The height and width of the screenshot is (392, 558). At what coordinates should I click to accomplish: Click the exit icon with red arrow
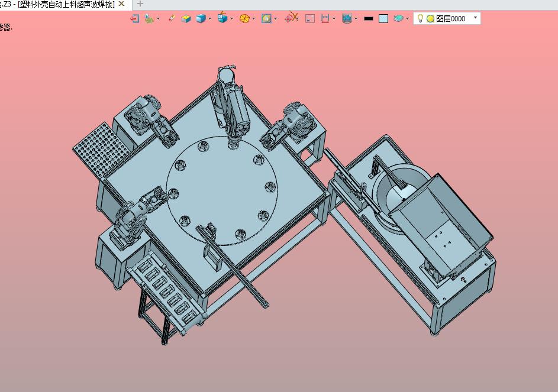(x=134, y=18)
